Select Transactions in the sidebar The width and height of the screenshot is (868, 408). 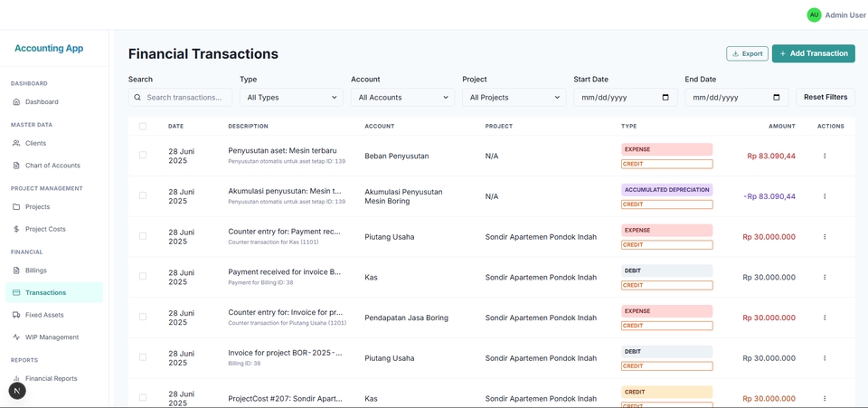pos(54,292)
